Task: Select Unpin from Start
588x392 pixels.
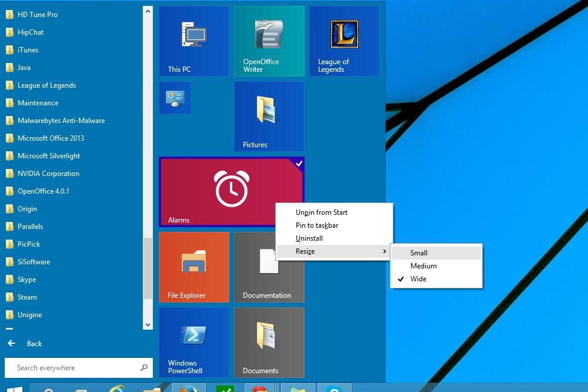Action: coord(334,212)
